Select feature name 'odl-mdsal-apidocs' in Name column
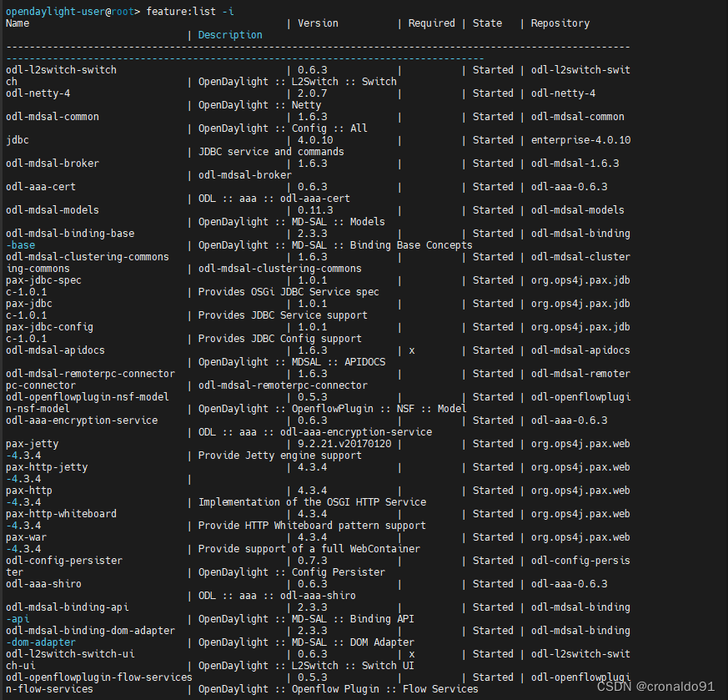Image resolution: width=728 pixels, height=700 pixels. [55, 350]
